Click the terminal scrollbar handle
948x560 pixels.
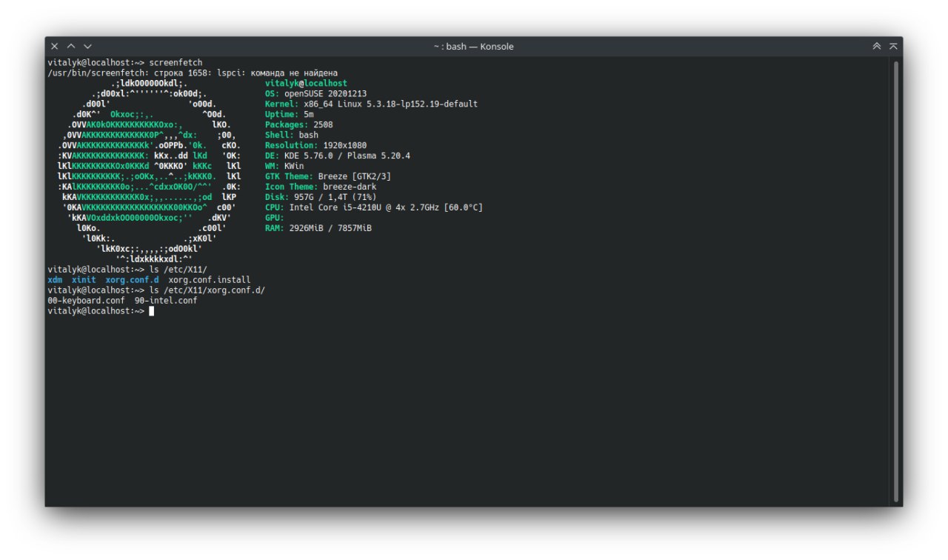click(x=896, y=281)
